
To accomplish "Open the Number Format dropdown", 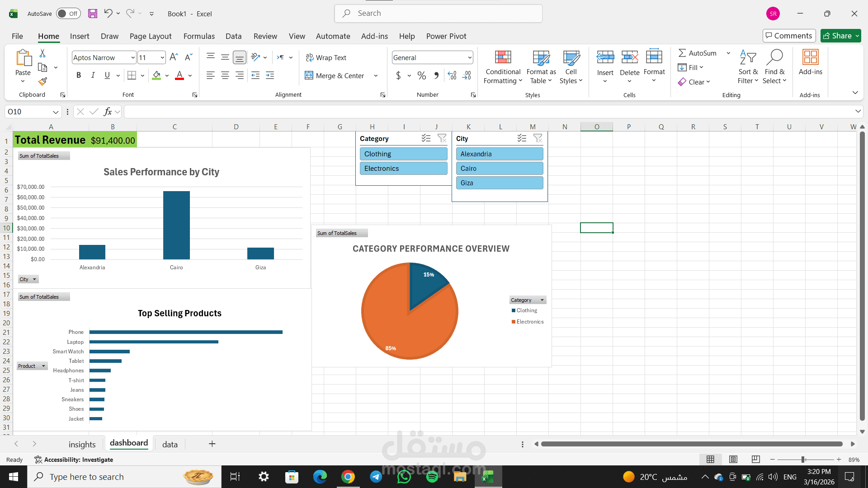I will click(470, 57).
